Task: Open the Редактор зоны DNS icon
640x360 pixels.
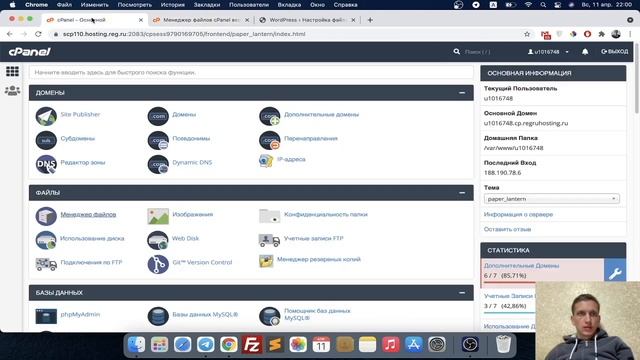Action: pos(46,164)
